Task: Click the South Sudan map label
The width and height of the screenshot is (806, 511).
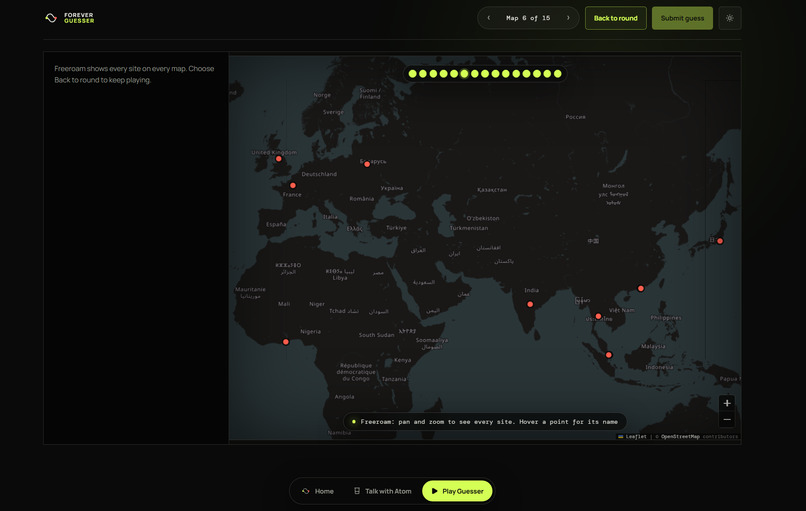Action: point(376,335)
